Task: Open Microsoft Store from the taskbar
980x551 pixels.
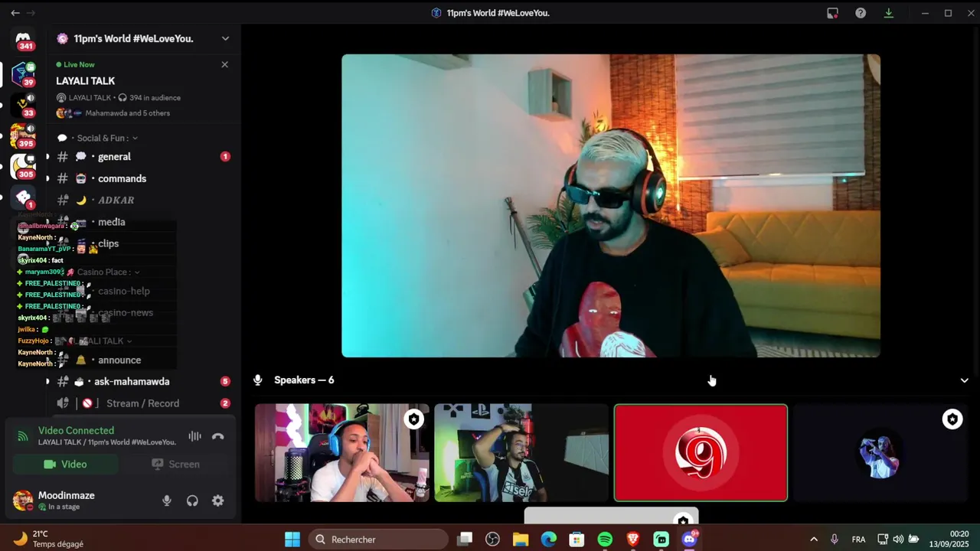Action: coord(577,540)
